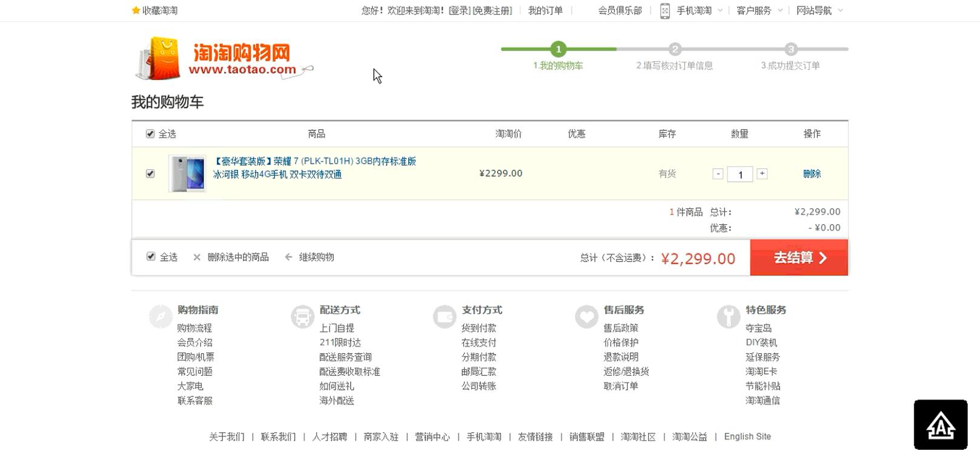Toggle the top 全选 checkbox in header
Viewport: 980px width, 471px height.
click(x=150, y=134)
